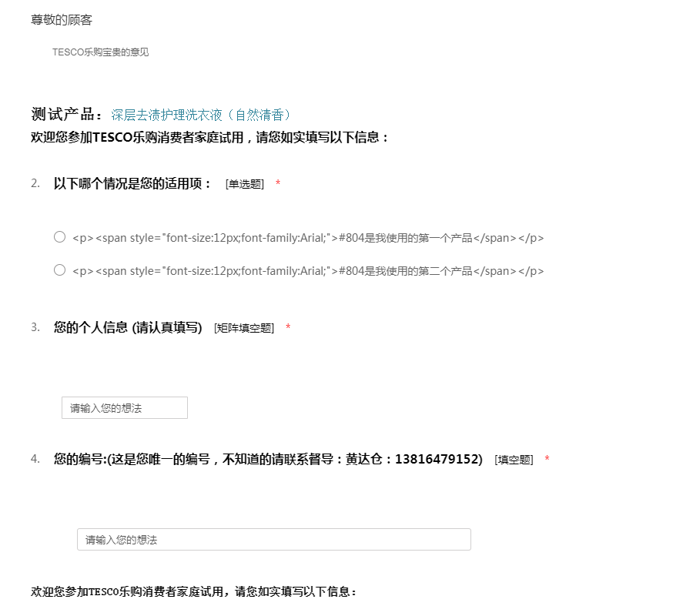The width and height of the screenshot is (693, 616).
Task: Click the [填空题] type tag
Action: click(514, 460)
